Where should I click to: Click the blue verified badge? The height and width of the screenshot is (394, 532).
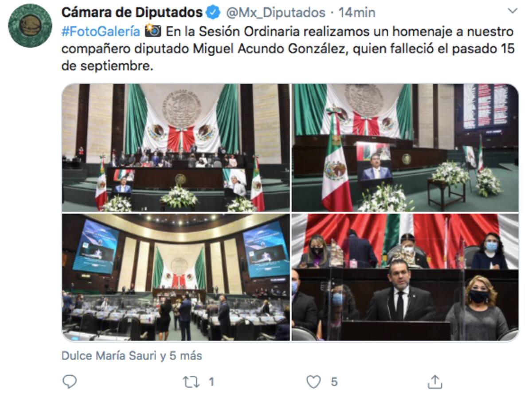[214, 13]
